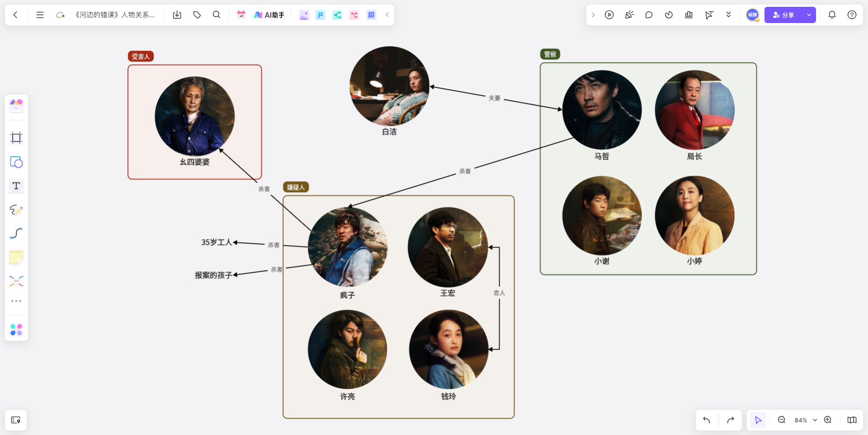Viewport: 868px width, 435px height.
Task: Select the 35岁工人 text node
Action: tap(217, 243)
